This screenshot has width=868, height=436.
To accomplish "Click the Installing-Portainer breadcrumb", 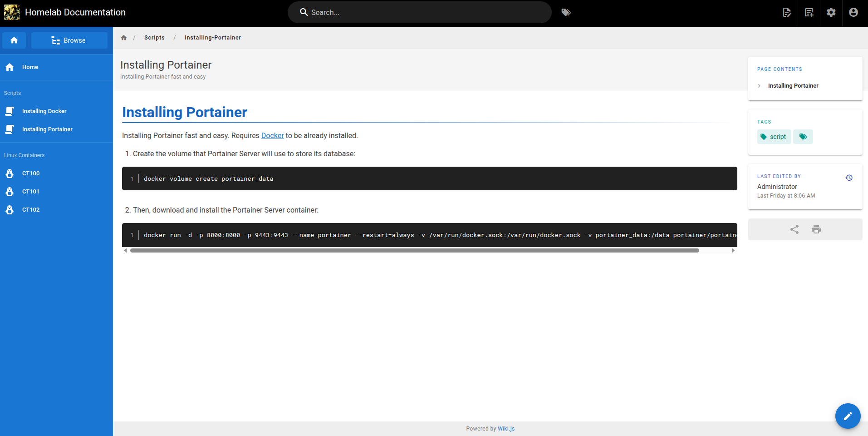I will (213, 38).
